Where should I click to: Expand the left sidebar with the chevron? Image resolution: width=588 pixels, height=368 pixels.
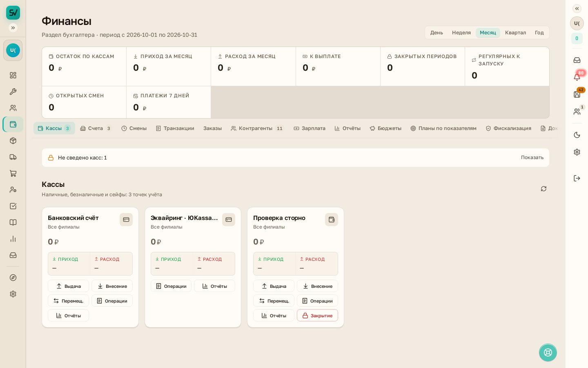[x=13, y=28]
